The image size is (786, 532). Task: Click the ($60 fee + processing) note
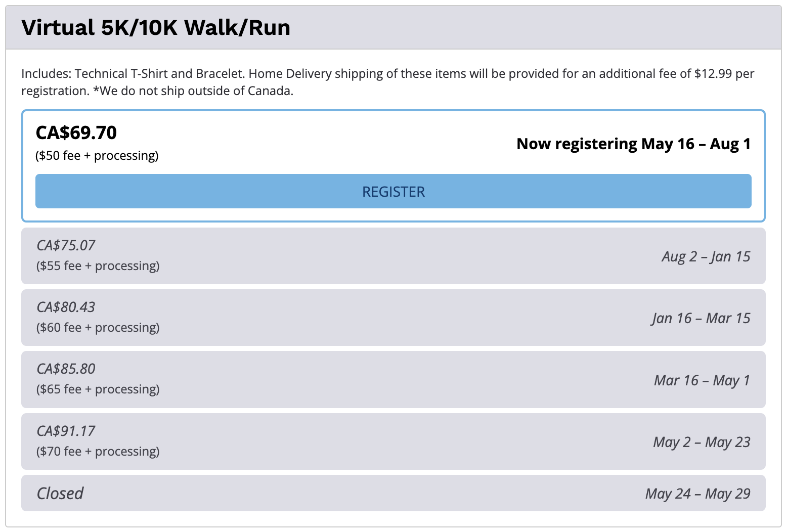pyautogui.click(x=98, y=328)
